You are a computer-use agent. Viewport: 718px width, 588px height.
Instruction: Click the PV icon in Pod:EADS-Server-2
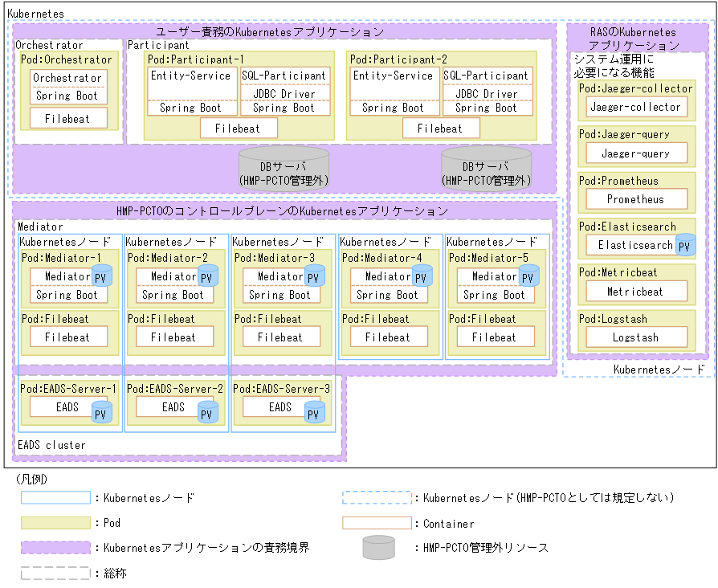click(208, 410)
